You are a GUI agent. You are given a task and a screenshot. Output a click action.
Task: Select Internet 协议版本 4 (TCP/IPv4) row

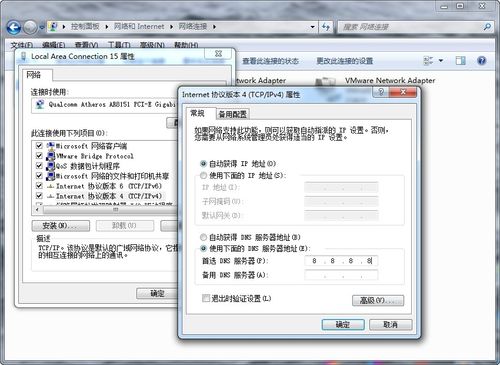point(104,196)
